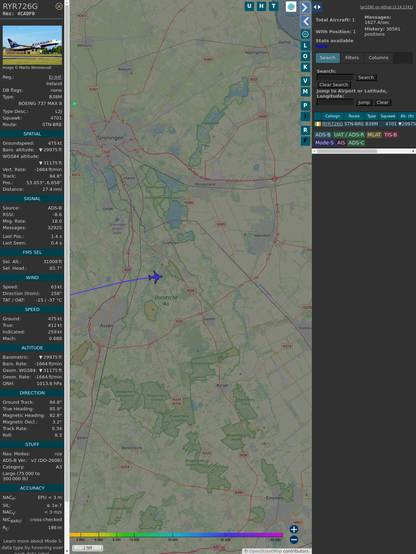Click the FMS SEL section header
This screenshot has height=554, width=416.
tap(32, 252)
